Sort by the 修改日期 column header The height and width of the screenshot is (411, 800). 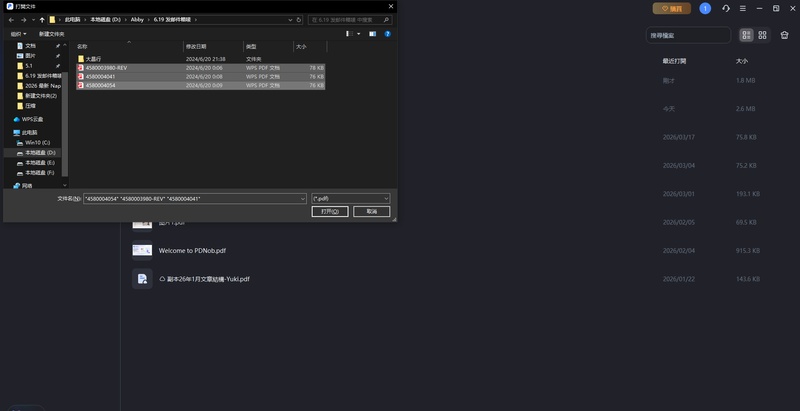pos(196,46)
